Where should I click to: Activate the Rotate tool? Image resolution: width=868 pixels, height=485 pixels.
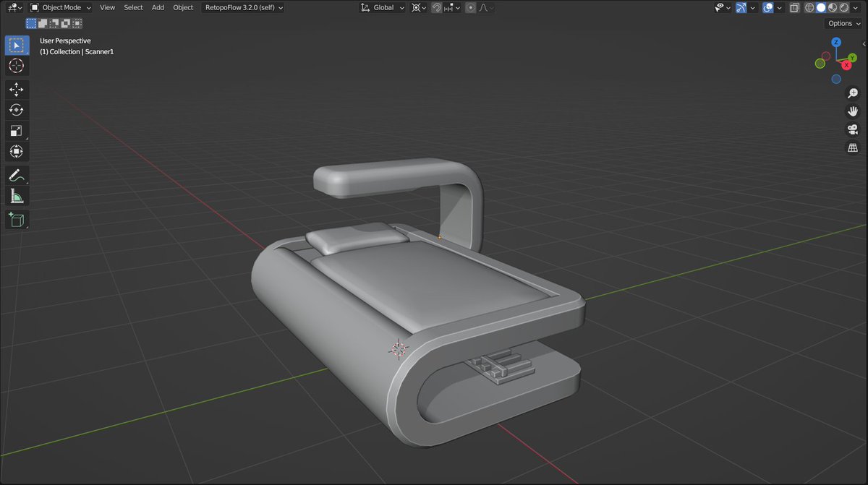pyautogui.click(x=17, y=110)
